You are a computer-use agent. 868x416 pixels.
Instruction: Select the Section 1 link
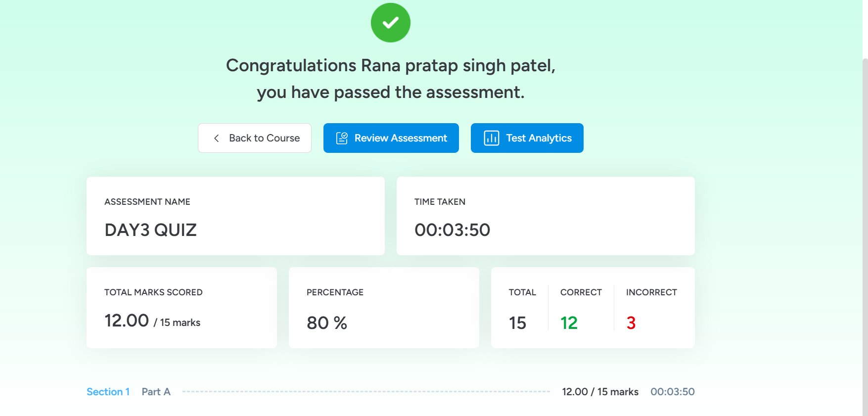(x=108, y=392)
